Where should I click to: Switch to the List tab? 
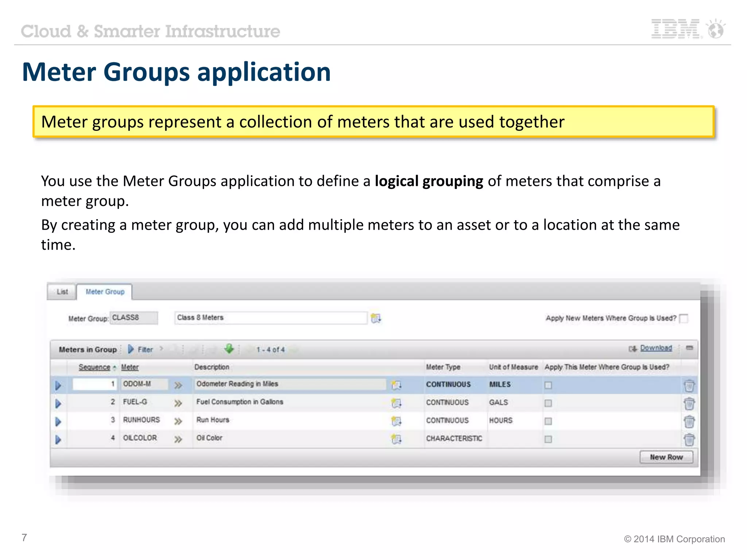pos(62,292)
